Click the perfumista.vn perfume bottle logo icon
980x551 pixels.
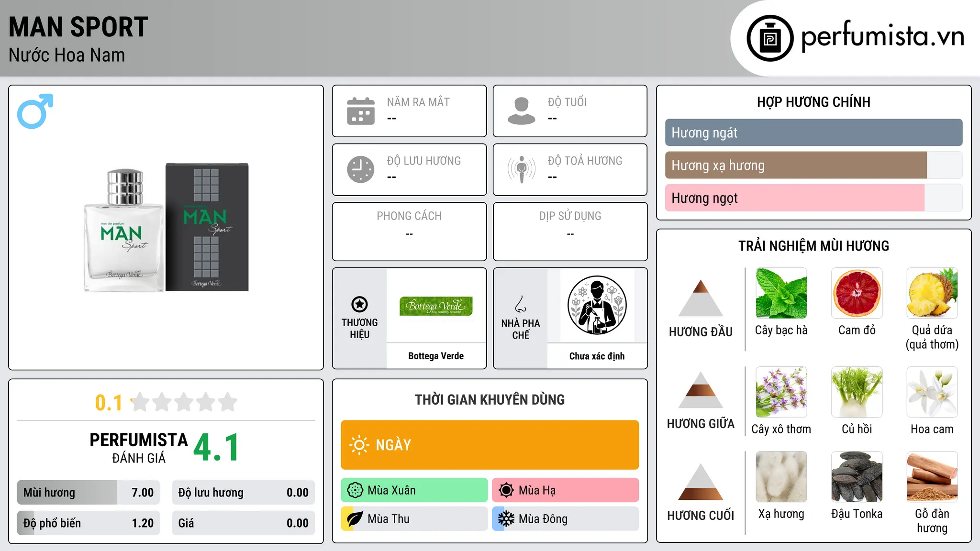coord(770,38)
